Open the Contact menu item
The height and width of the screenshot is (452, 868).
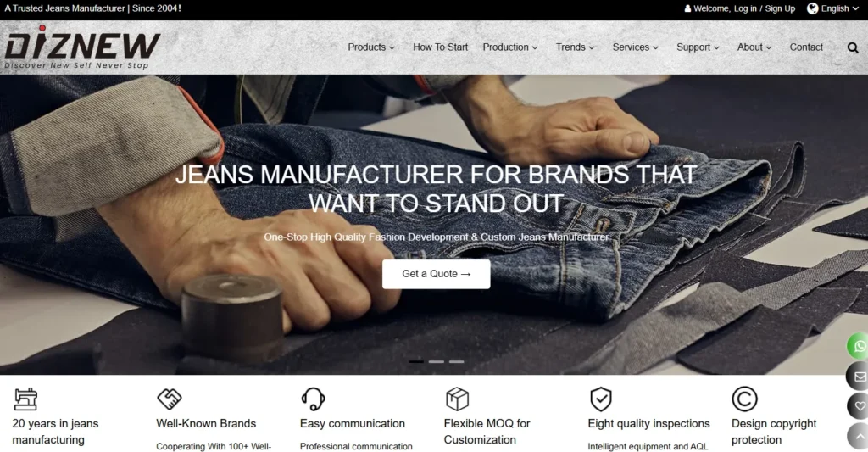pyautogui.click(x=806, y=47)
